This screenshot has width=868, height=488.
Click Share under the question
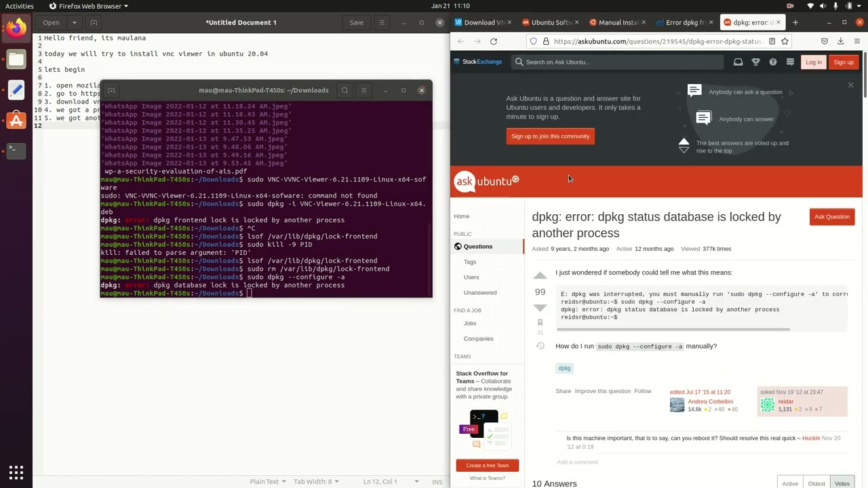point(564,391)
